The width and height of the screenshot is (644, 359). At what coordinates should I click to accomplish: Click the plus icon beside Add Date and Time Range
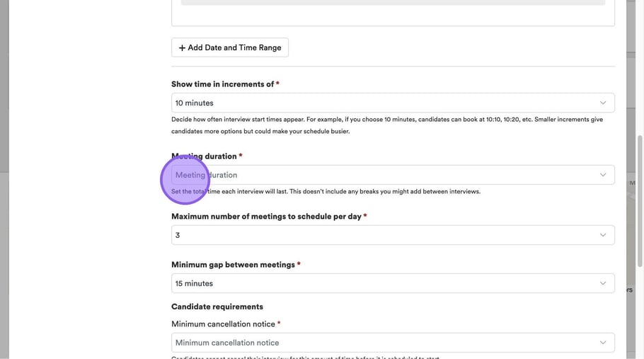pos(182,48)
